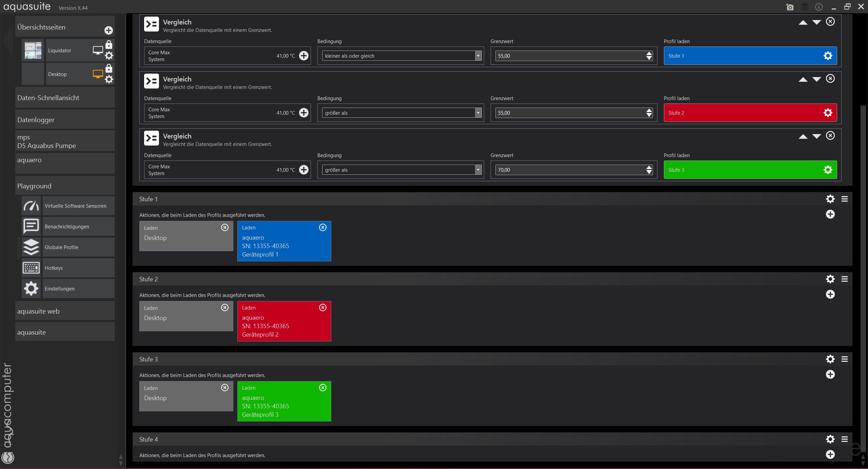This screenshot has width=868, height=469.
Task: Open the aquasuite web sidebar entry
Action: 64,311
